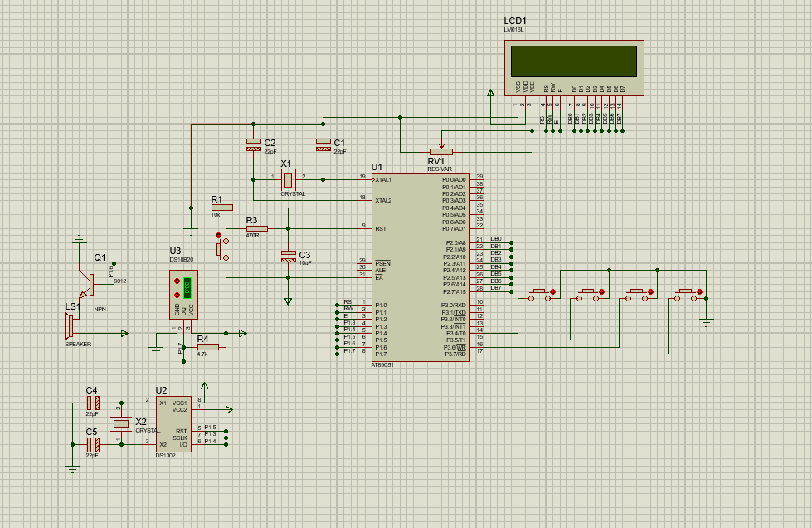
Task: Click the push button cap wired to P3.7/RD
Action: (x=686, y=291)
